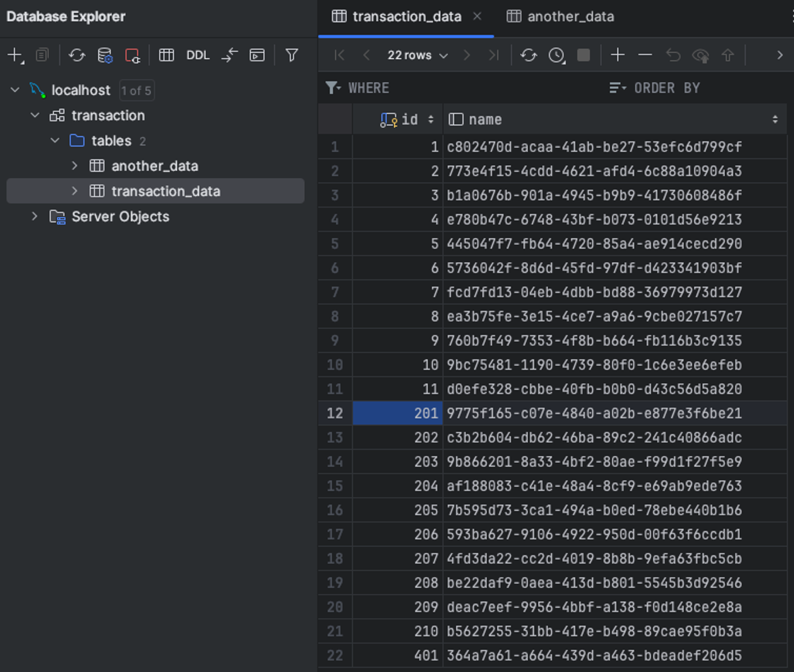Expand the another_data table node
The image size is (794, 672).
tap(74, 166)
